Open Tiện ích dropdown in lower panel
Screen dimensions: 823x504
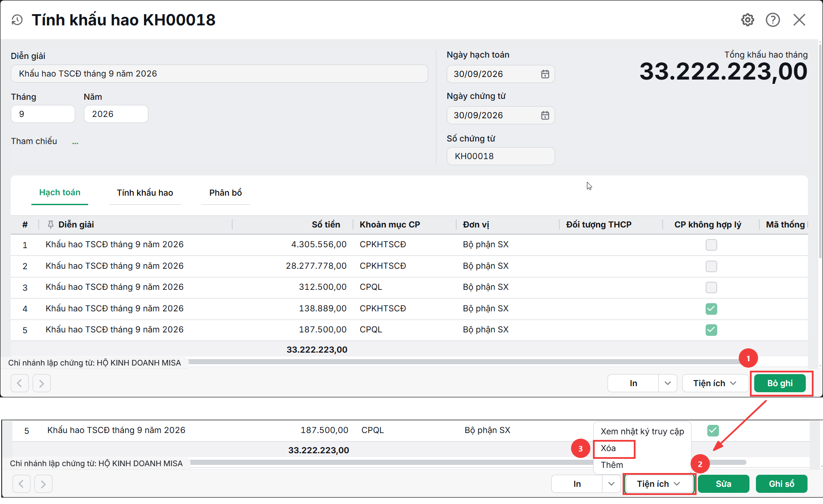click(x=659, y=484)
